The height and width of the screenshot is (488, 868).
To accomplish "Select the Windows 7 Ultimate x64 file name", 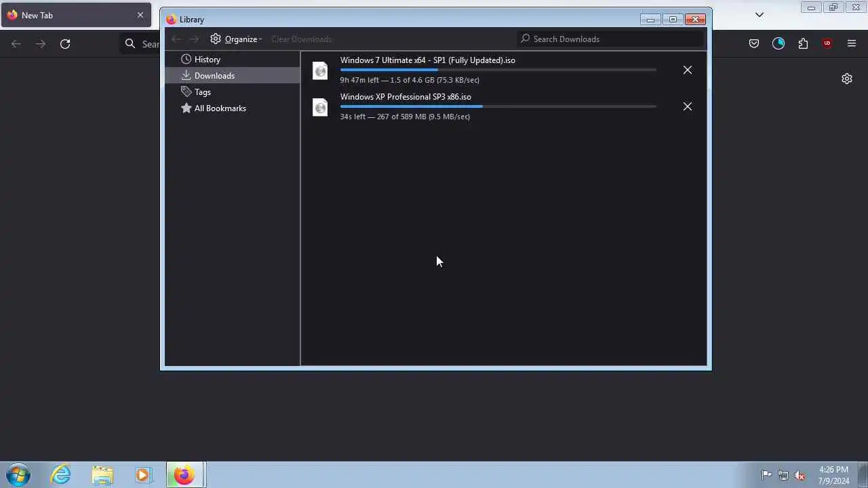I will click(428, 60).
